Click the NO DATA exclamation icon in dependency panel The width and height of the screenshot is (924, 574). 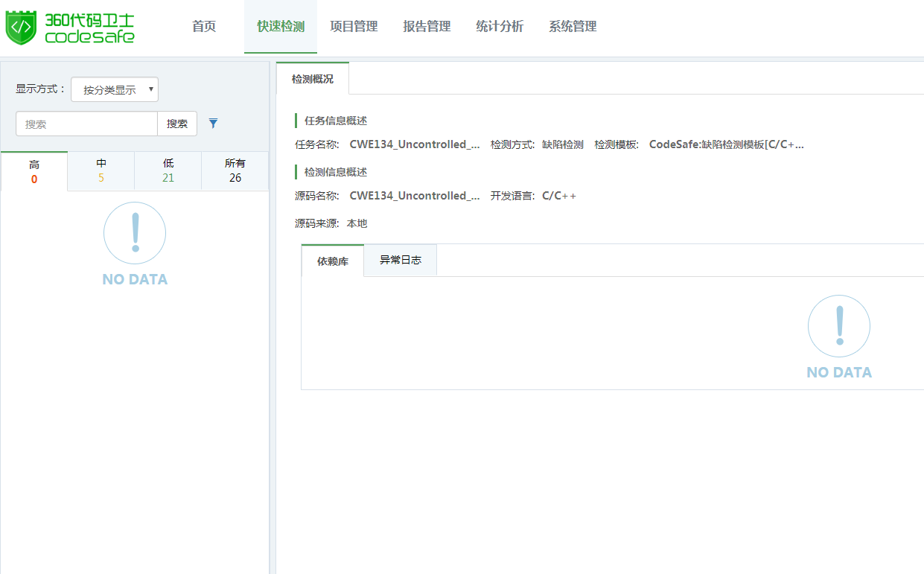(x=838, y=326)
